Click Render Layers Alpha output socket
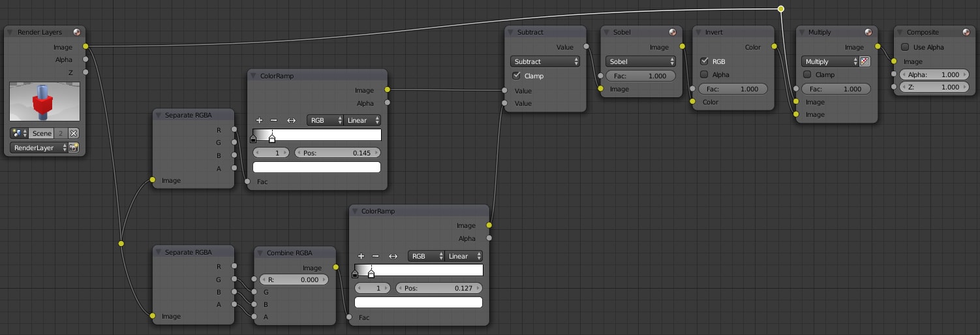The width and height of the screenshot is (980, 335). click(85, 59)
